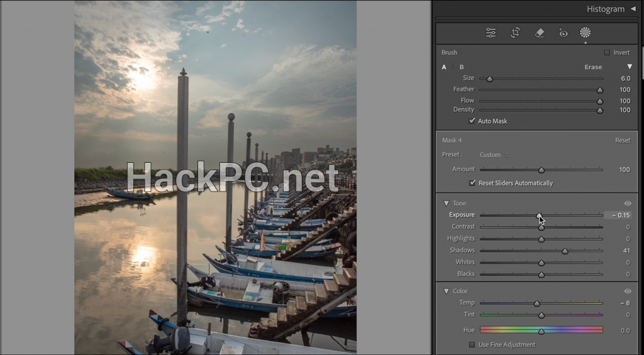Image resolution: width=644 pixels, height=355 pixels.
Task: Click the Hue value 0.0
Action: (625, 330)
